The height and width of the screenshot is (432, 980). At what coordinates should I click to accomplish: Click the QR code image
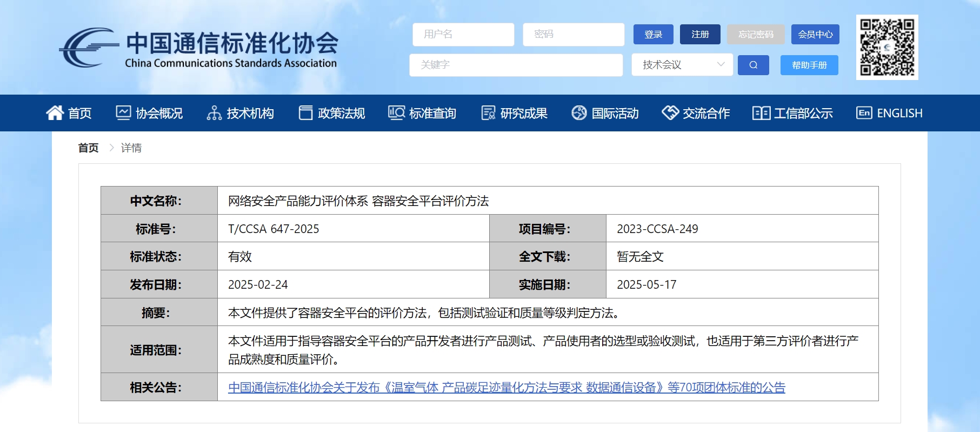click(x=887, y=47)
